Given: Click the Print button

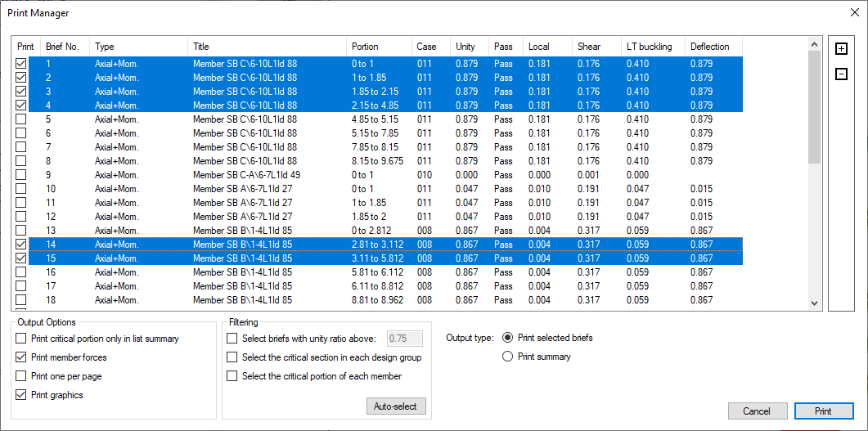Looking at the screenshot, I should (823, 411).
